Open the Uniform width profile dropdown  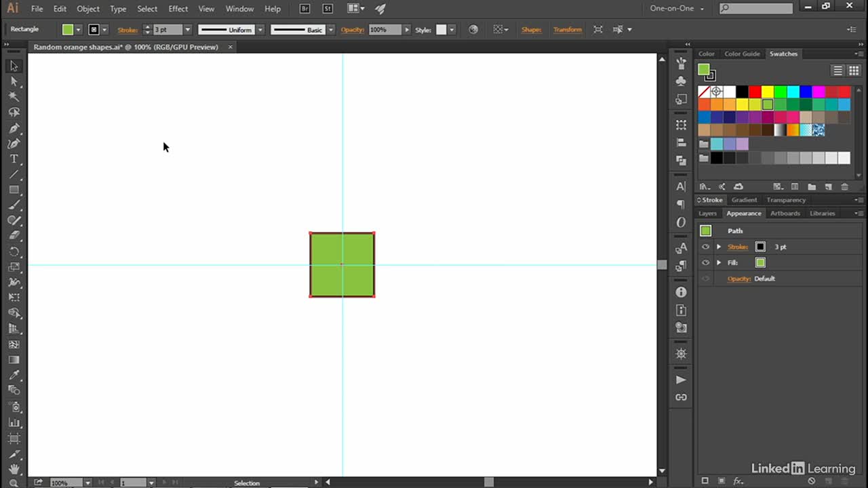pos(260,30)
